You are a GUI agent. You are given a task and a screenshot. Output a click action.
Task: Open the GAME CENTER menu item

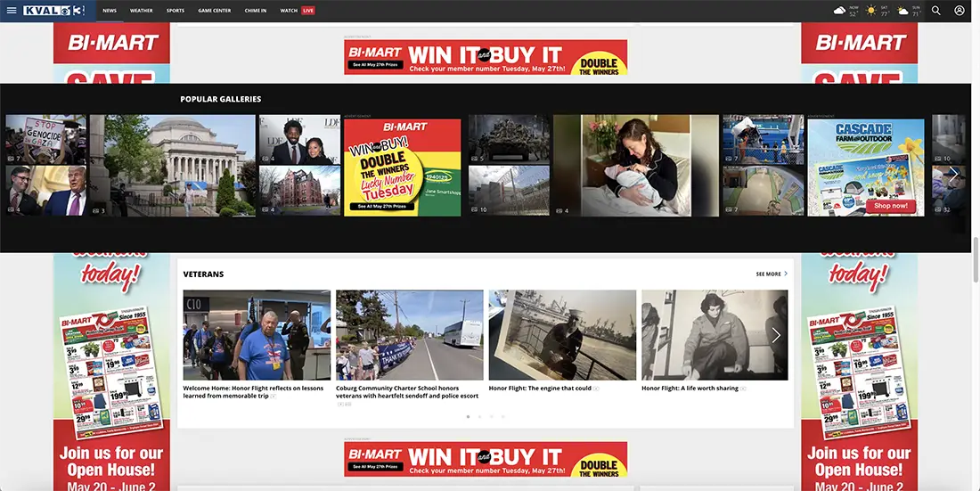click(215, 11)
